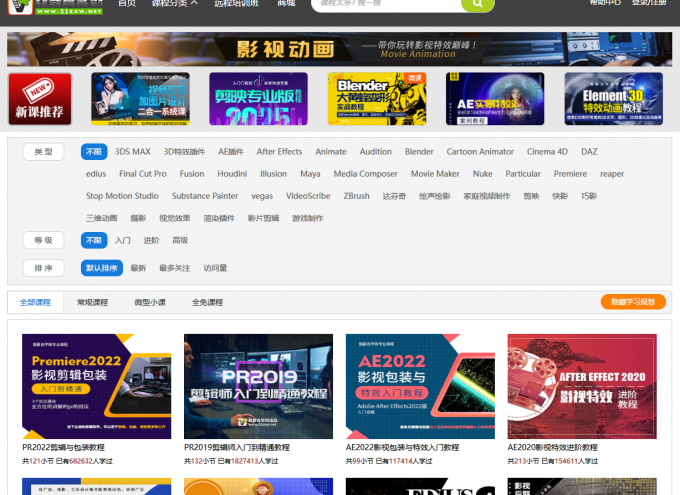
Task: Filter by type 3DS MAX
Action: 133,152
